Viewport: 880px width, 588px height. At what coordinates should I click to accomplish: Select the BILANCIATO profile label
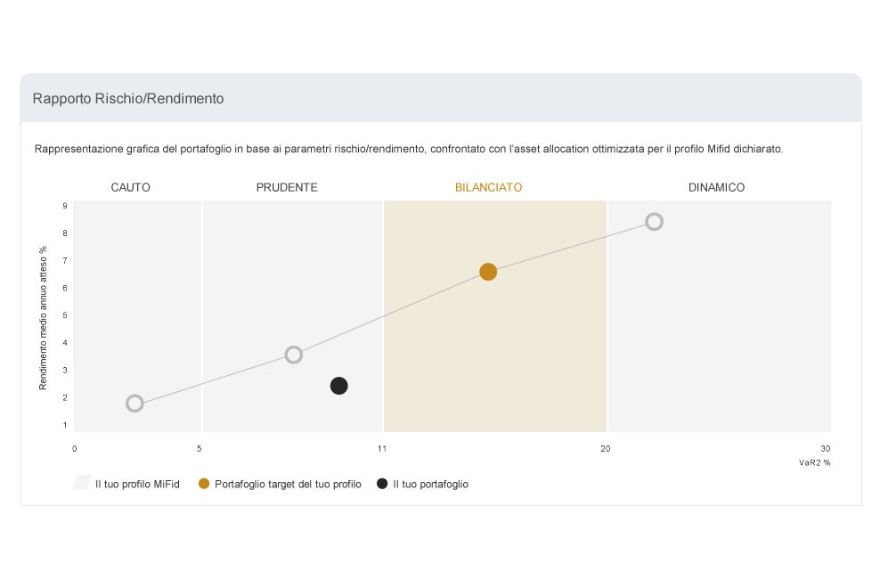(x=488, y=188)
